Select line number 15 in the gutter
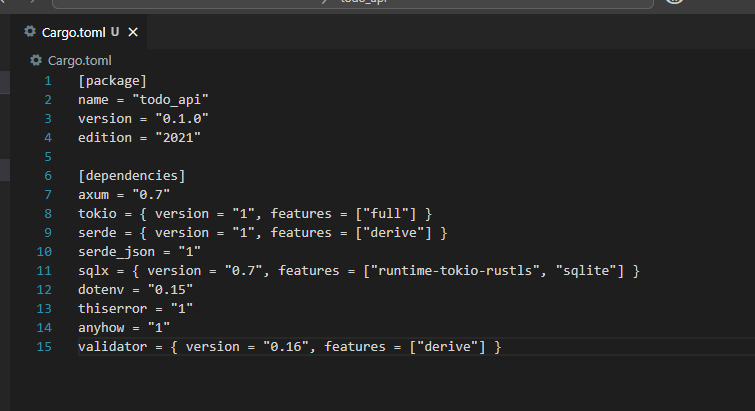 pos(44,347)
